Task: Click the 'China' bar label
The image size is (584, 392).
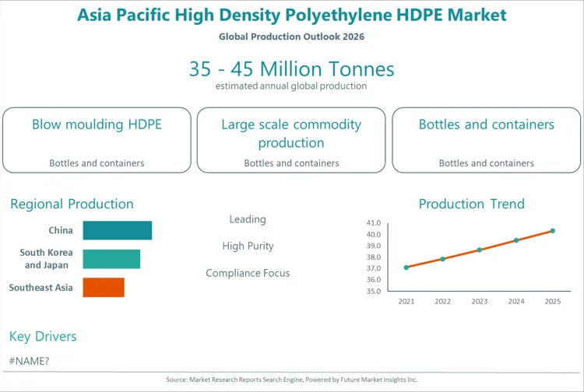Action: 61,230
